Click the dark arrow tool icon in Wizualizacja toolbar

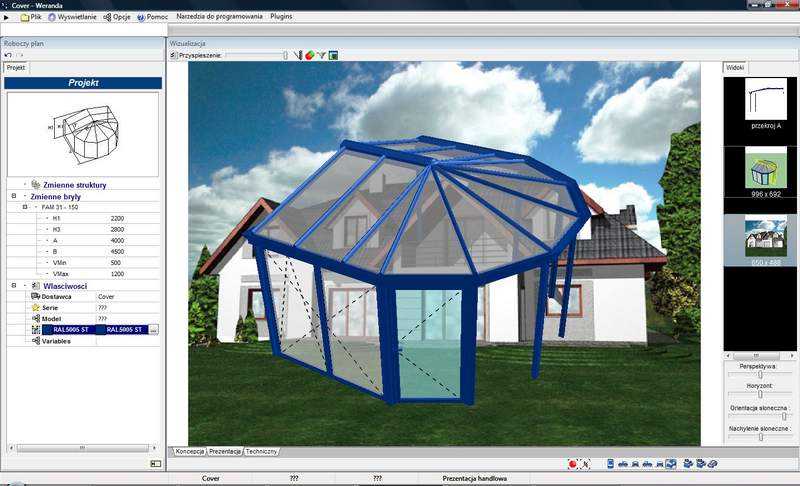(298, 55)
